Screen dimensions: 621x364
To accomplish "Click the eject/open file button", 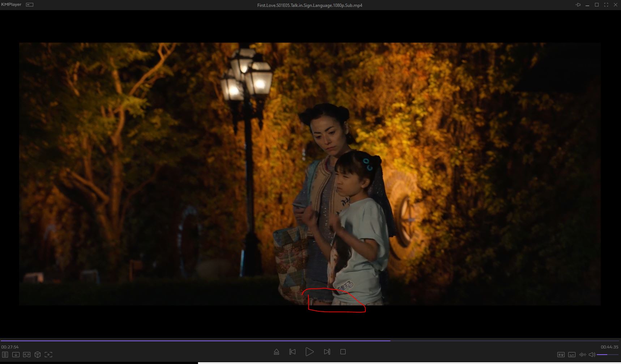I will coord(277,352).
